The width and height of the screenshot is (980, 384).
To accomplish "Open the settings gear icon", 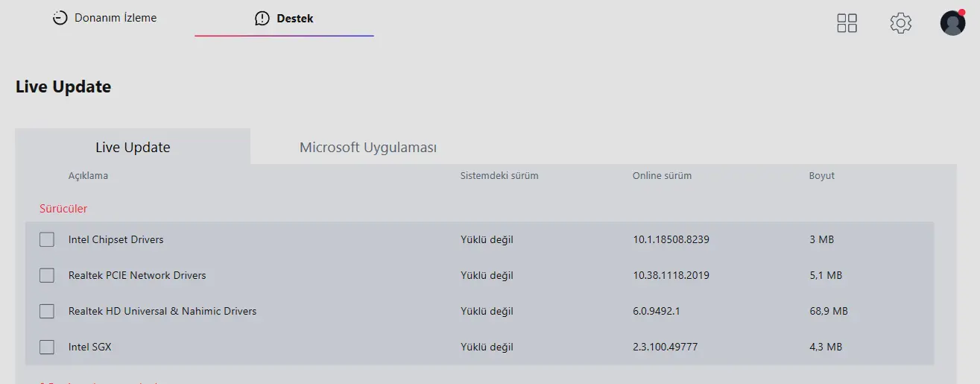I will 901,23.
